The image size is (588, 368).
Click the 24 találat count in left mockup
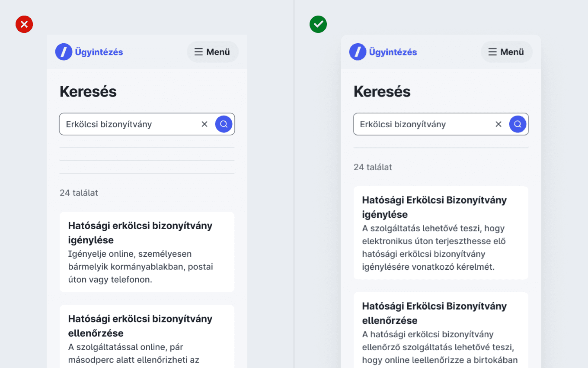coord(79,193)
